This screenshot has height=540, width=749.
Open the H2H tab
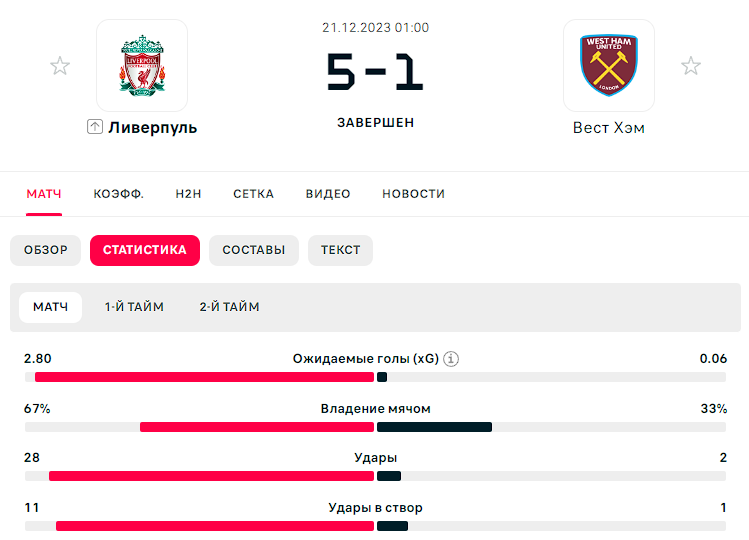(x=188, y=194)
